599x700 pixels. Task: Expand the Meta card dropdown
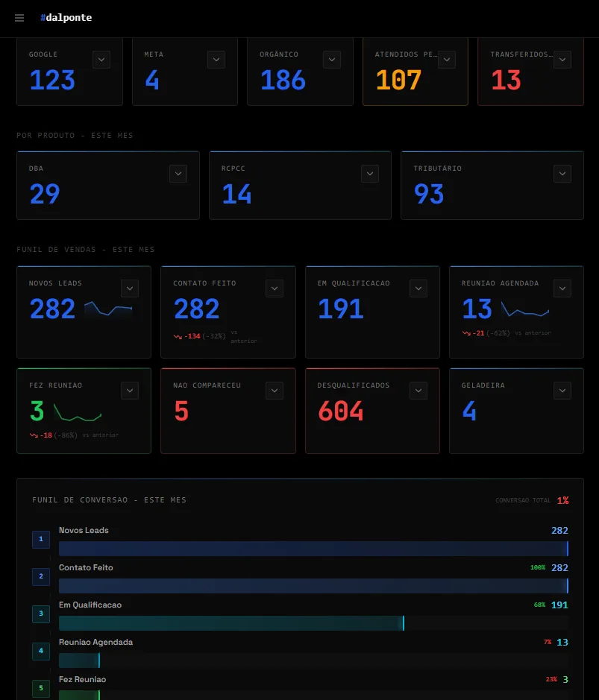[216, 60]
